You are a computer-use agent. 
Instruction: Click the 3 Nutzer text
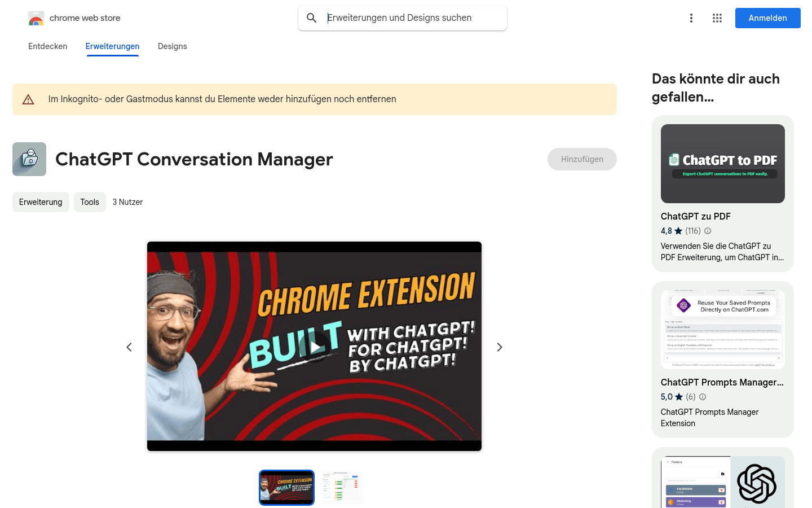click(127, 202)
